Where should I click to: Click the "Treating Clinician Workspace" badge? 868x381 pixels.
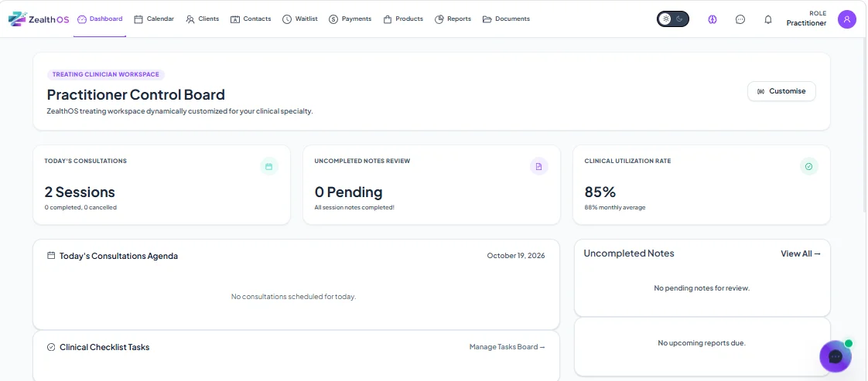(106, 75)
